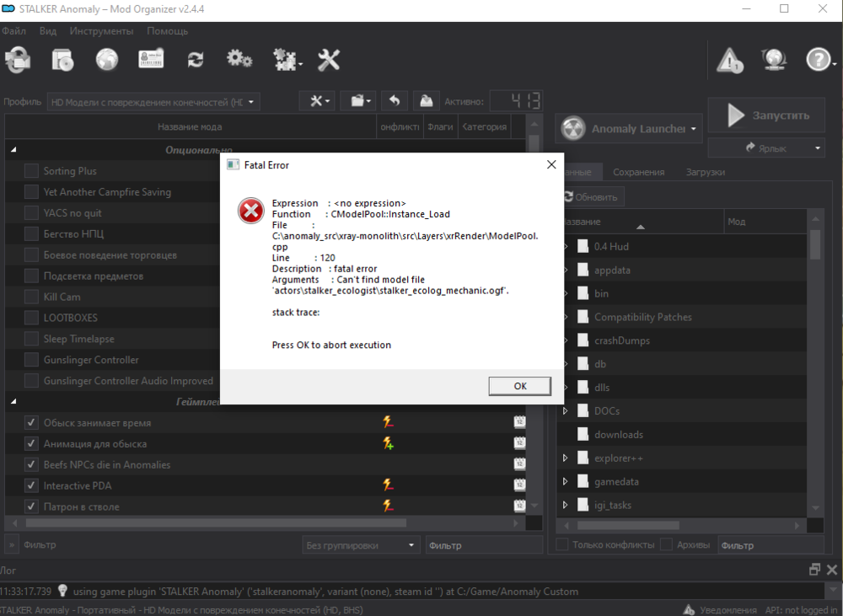
Task: Click the Refresh arrows toolbar icon
Action: coord(196,60)
